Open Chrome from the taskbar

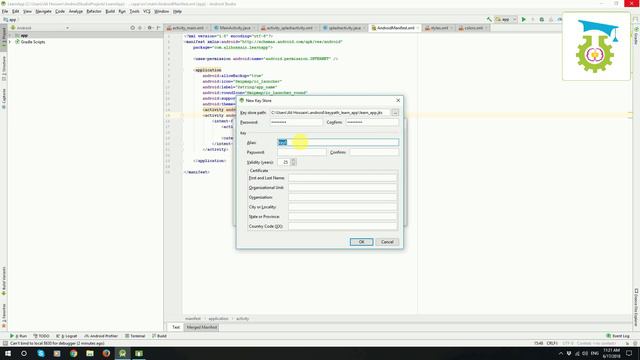(73, 353)
